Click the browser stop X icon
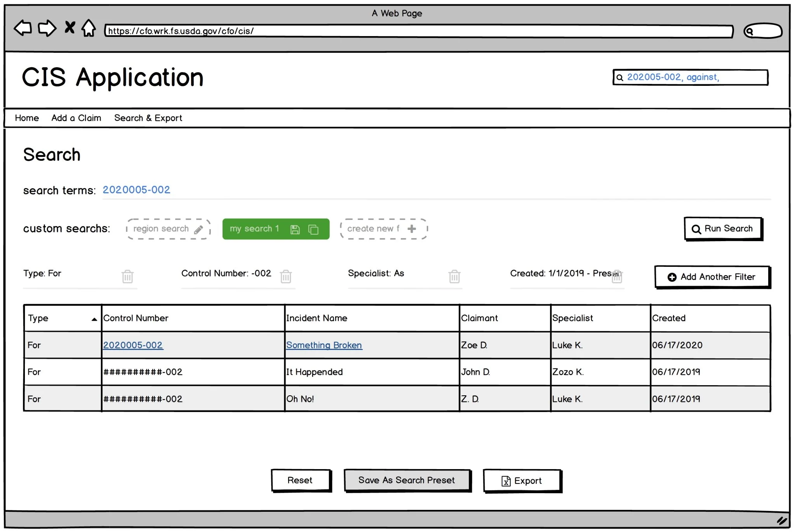Viewport: 795px width, 532px height. point(70,28)
